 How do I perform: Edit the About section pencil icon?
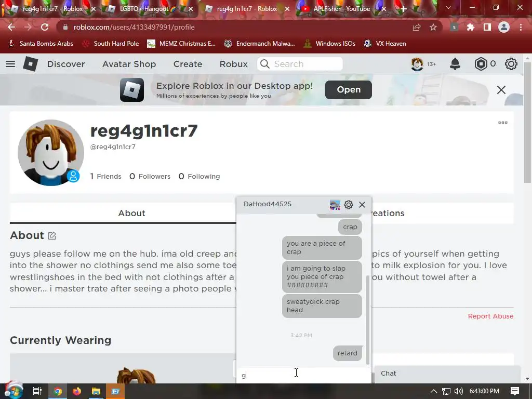point(52,235)
